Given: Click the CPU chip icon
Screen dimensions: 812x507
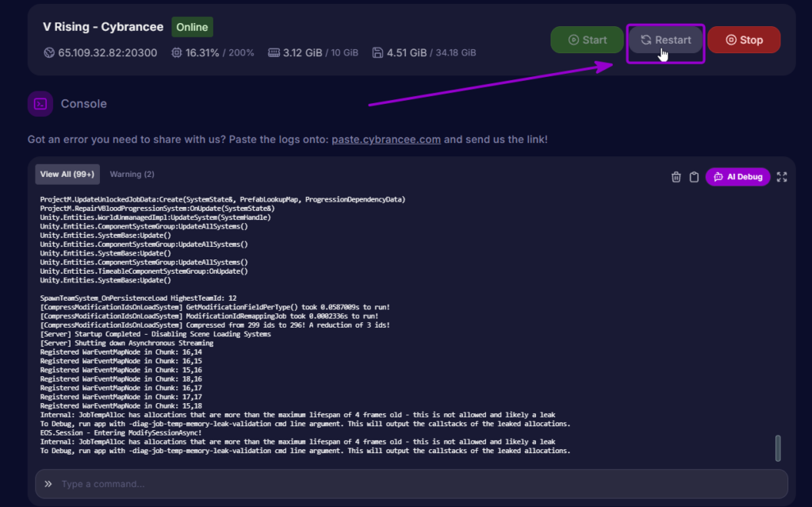Looking at the screenshot, I should (177, 53).
